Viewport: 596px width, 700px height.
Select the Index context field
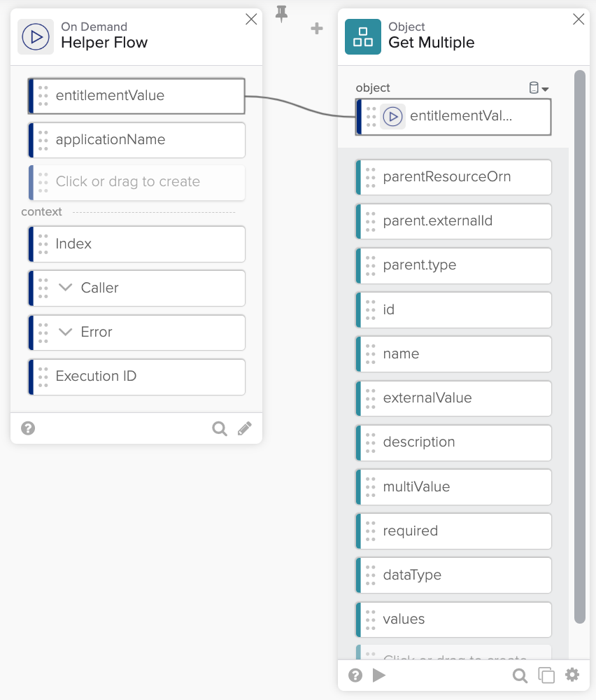(136, 244)
